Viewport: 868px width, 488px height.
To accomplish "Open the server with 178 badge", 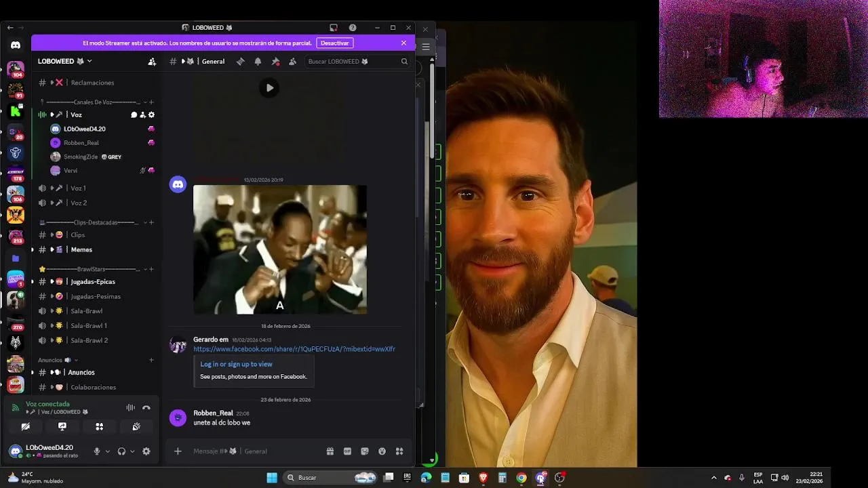I will click(x=16, y=174).
